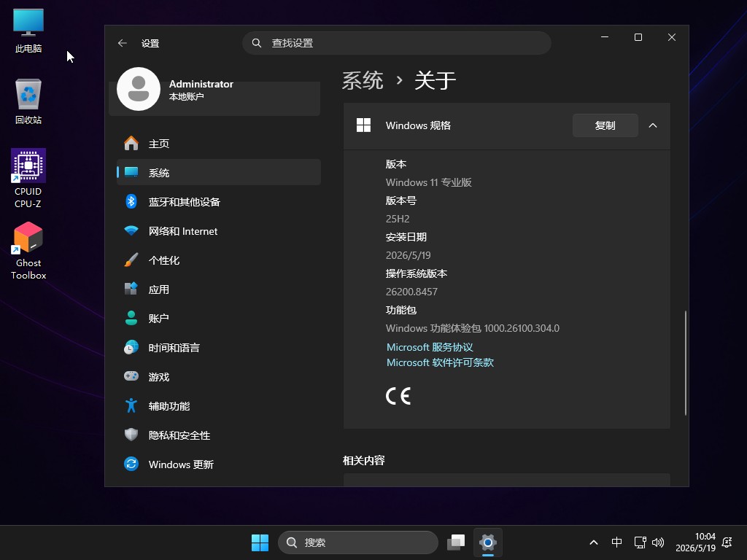This screenshot has width=747, height=560.
Task: Click the Administrator 本地账户 card
Action: 214,90
